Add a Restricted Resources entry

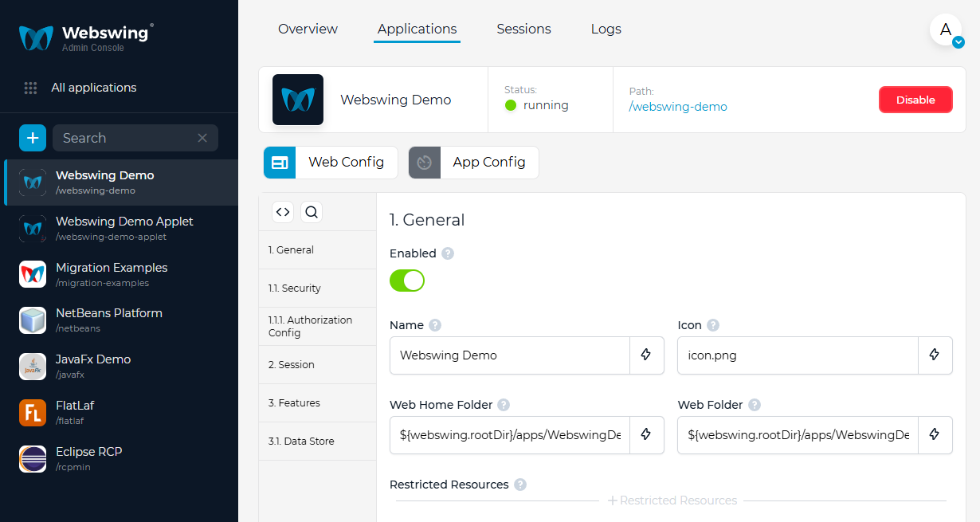coord(672,500)
